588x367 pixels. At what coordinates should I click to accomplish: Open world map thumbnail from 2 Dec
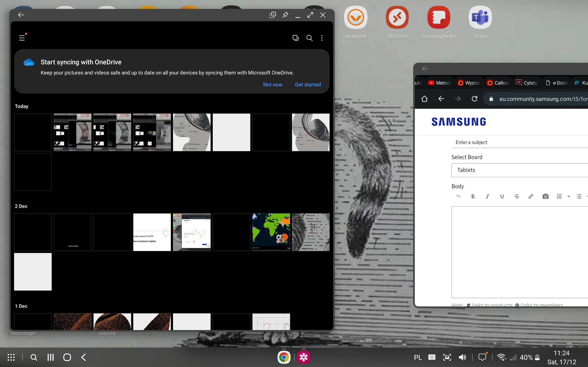tap(271, 232)
